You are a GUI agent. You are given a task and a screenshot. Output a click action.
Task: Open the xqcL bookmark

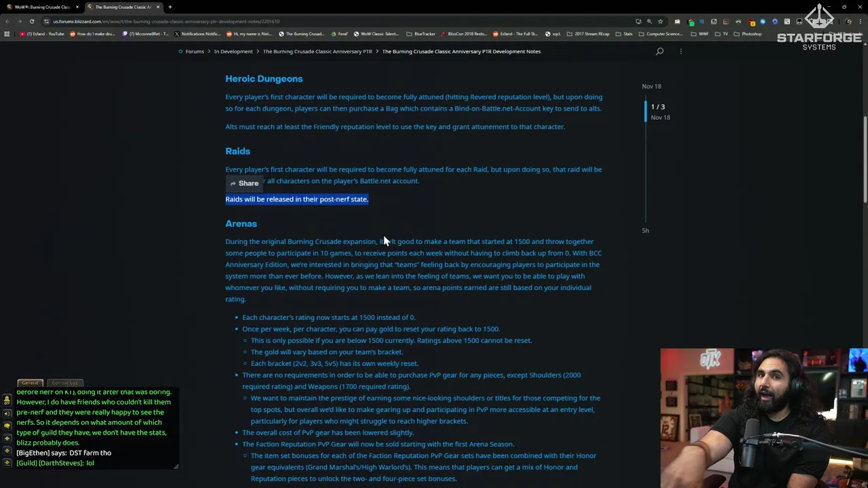tap(553, 34)
